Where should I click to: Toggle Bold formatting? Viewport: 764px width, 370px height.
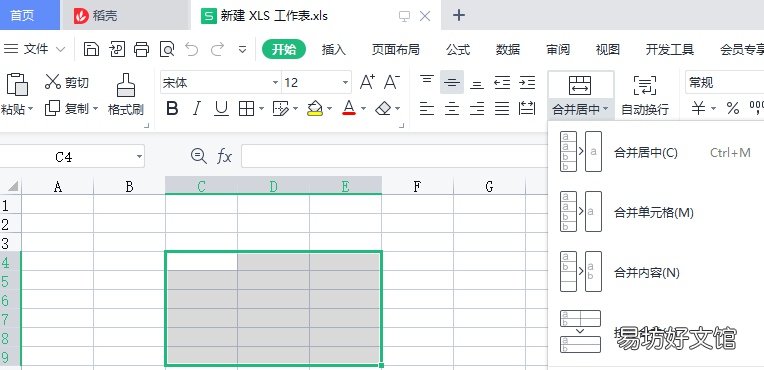click(172, 108)
